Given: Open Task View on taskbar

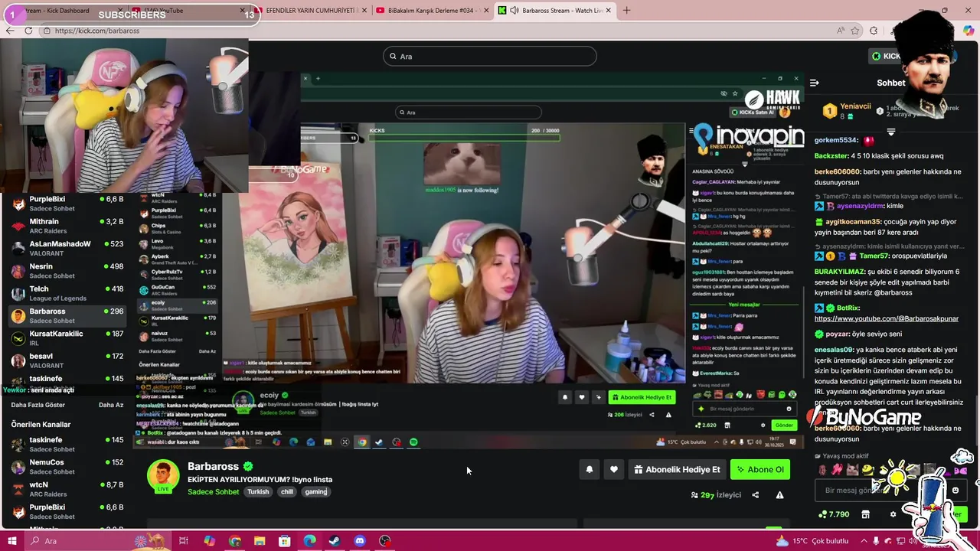Looking at the screenshot, I should pyautogui.click(x=184, y=541).
